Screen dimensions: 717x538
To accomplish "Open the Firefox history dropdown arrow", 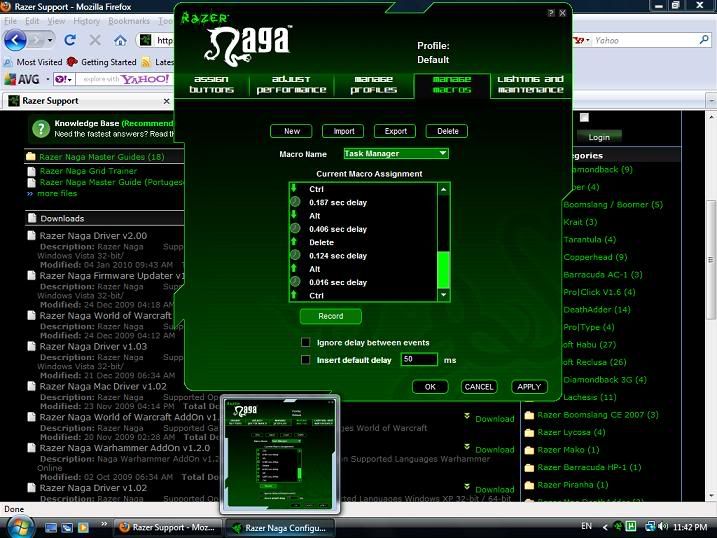I will pyautogui.click(x=49, y=41).
